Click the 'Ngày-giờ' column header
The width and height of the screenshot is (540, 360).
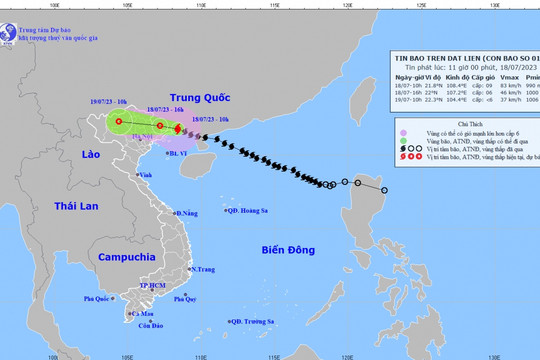tap(409, 78)
